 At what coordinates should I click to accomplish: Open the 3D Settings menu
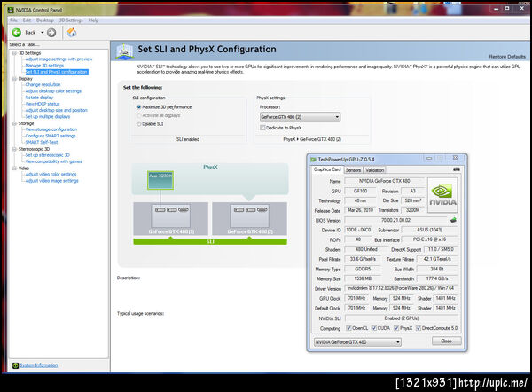point(71,20)
